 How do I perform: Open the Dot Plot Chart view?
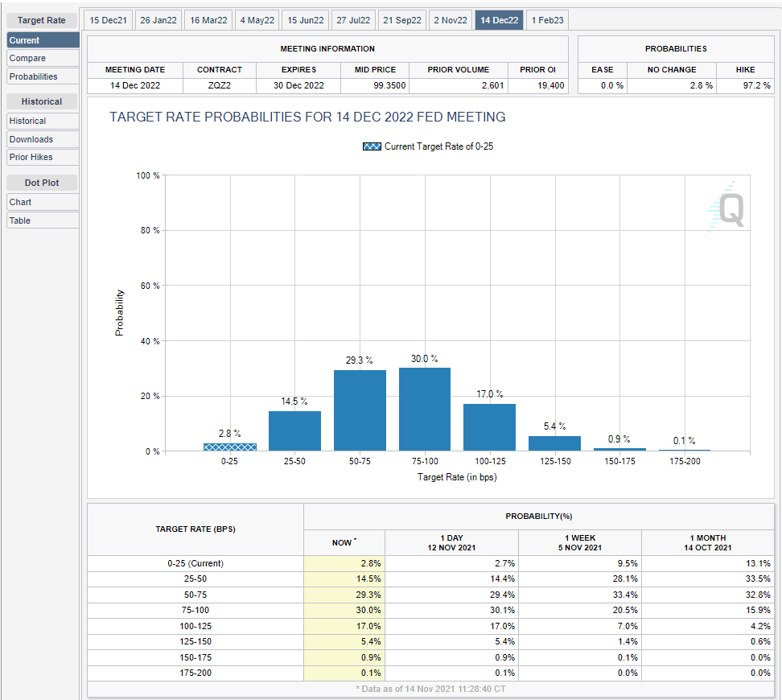43,202
